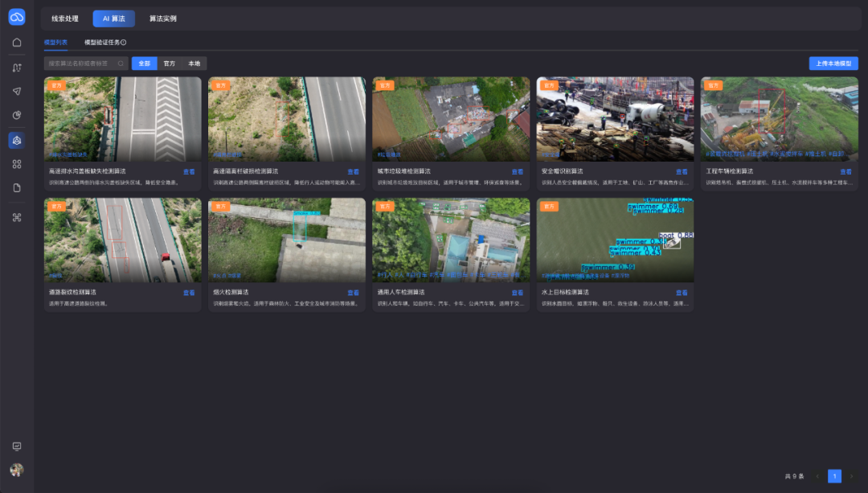
Task: Click the cloud logo icon in sidebar
Action: (x=17, y=17)
